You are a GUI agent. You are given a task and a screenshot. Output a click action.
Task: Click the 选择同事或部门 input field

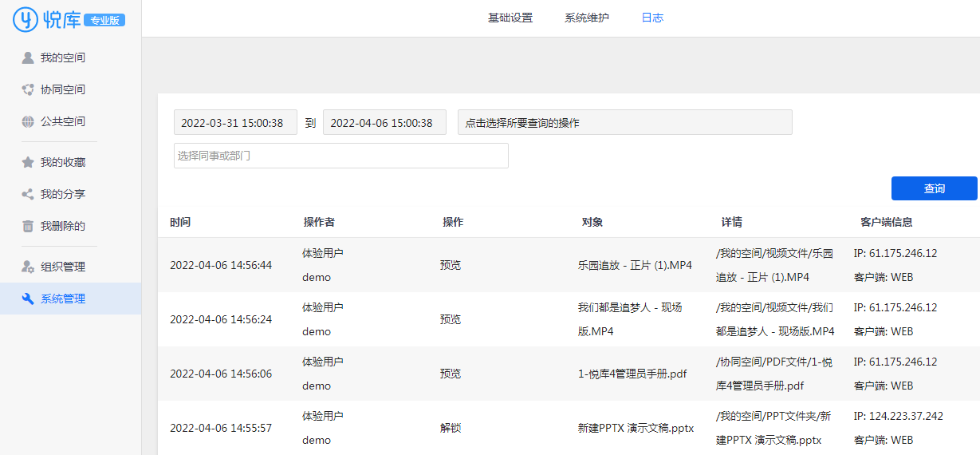click(340, 156)
